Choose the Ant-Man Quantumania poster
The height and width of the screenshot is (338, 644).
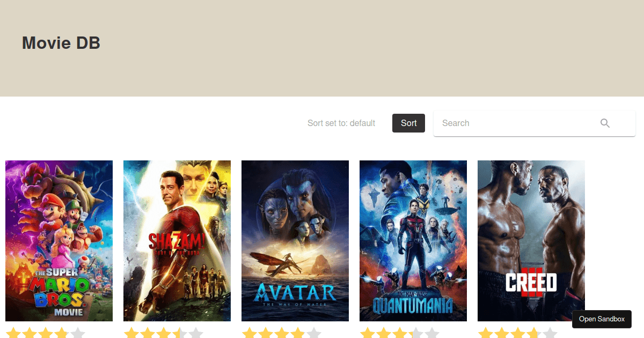413,241
